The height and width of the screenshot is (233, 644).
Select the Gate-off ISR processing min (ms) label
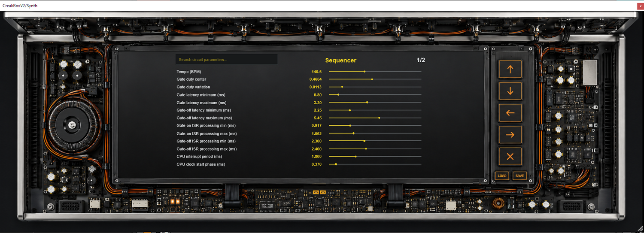click(206, 141)
